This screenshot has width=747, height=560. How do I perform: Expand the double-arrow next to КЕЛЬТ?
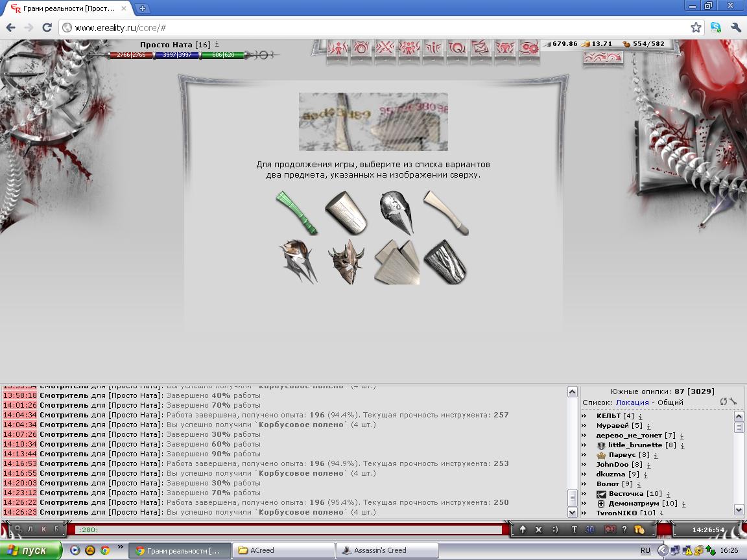(x=584, y=416)
